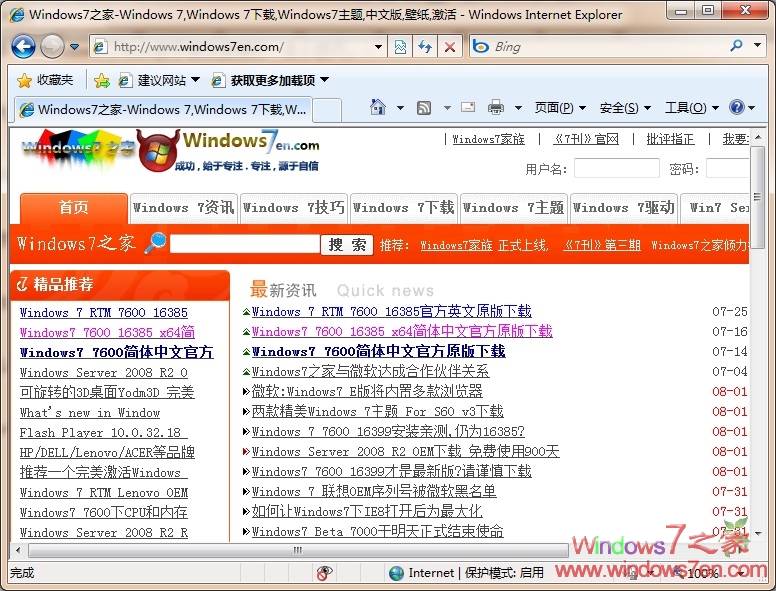The image size is (776, 591).
Task: Stop loading with the red X icon
Action: [x=449, y=47]
